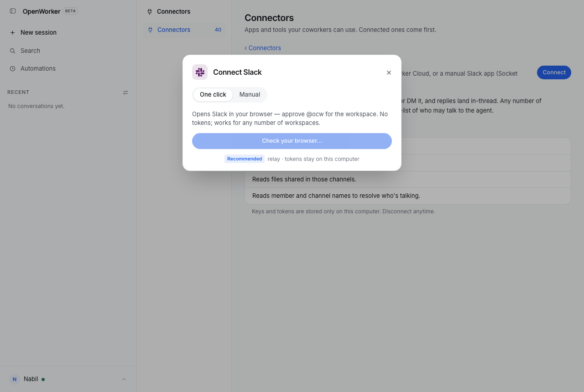This screenshot has width=584, height=392.
Task: Select Connectors item with 40 badge
Action: 184,30
